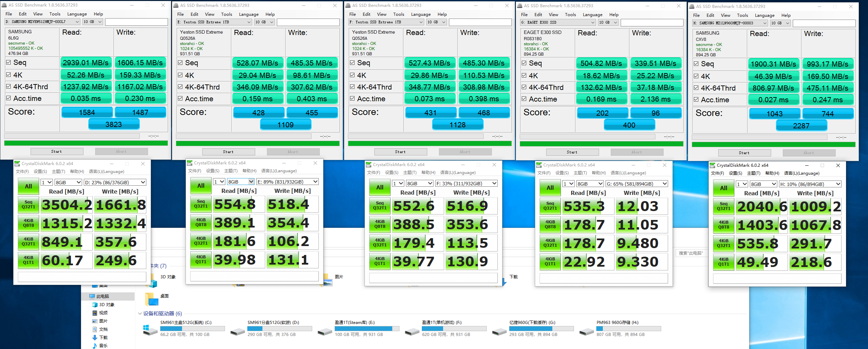868x349 pixels.
Task: Select the PM963 960G存储 H: drive icon
Action: point(586,331)
